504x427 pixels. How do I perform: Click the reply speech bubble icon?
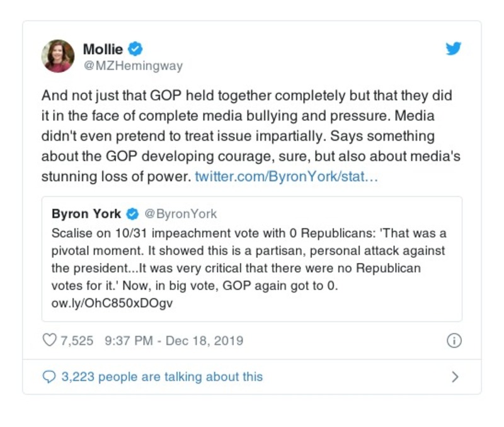[x=49, y=377]
